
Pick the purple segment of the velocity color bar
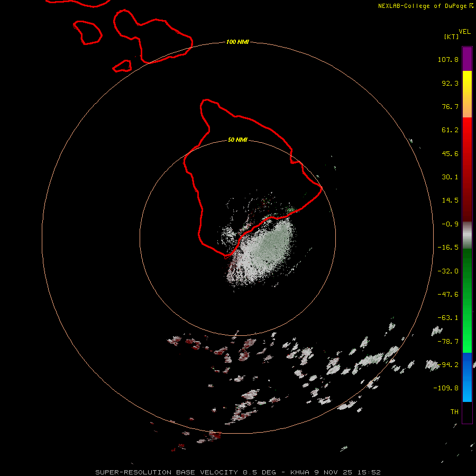click(467, 59)
